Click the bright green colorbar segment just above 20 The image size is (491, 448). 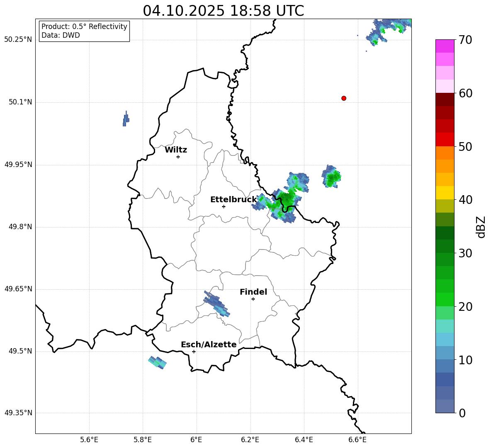[445, 300]
